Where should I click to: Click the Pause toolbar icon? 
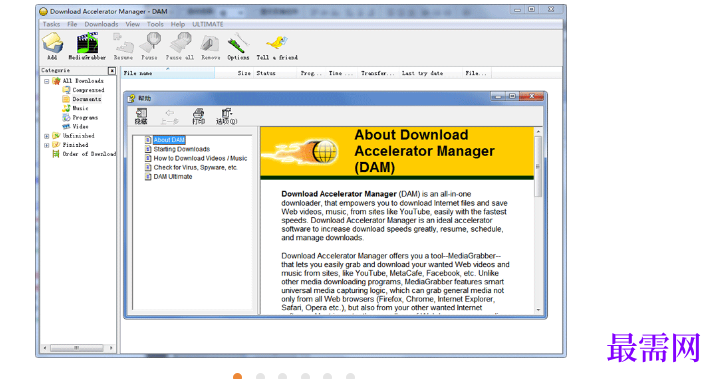pos(149,46)
